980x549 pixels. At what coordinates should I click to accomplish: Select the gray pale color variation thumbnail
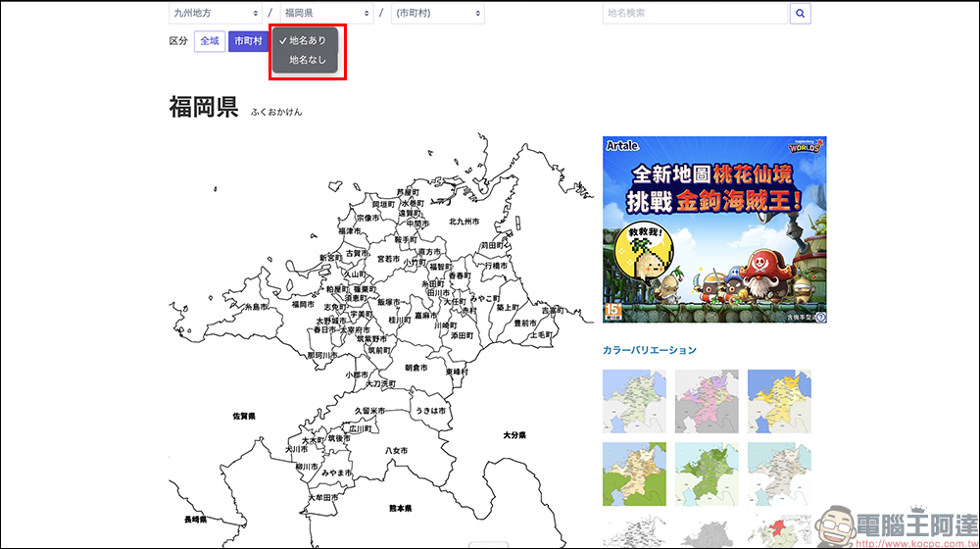(x=779, y=474)
